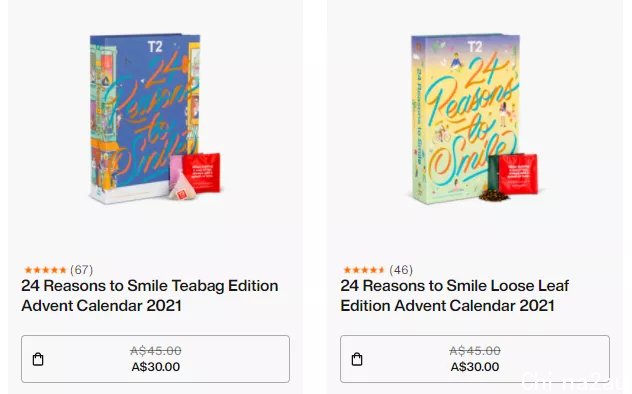Viewport: 632px width, 394px height.
Task: Open the yellow Loose Leaf calendar image
Action: (474, 119)
